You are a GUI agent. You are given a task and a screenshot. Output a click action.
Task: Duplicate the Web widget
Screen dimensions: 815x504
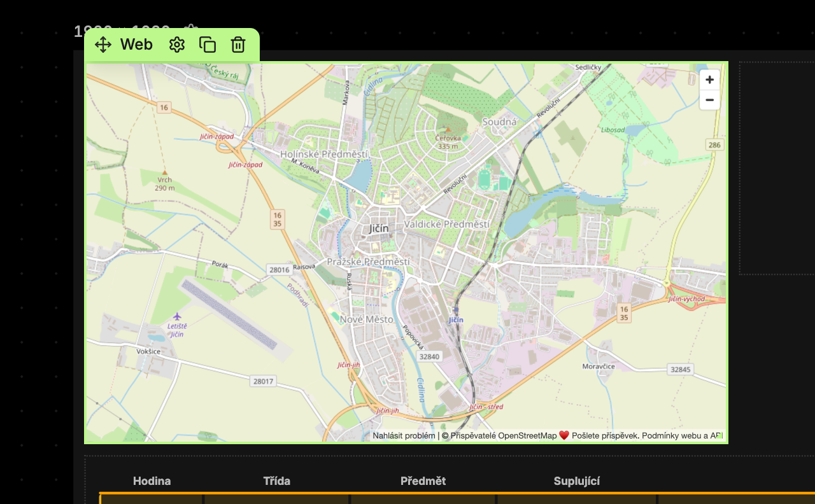(x=208, y=45)
